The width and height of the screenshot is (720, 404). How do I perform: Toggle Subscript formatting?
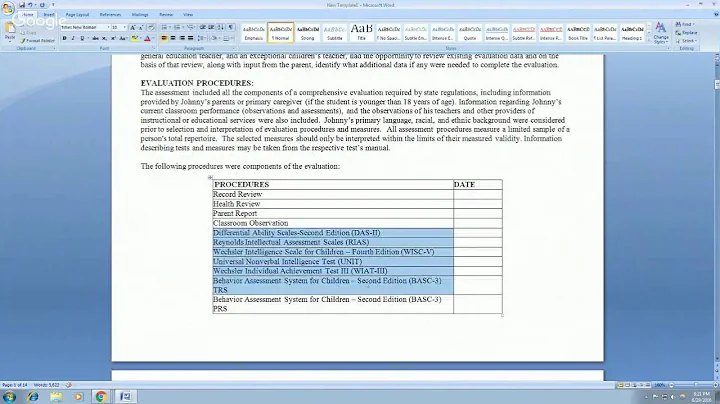(105, 38)
